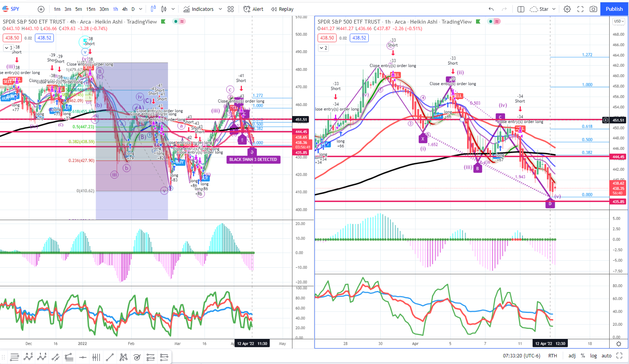The width and height of the screenshot is (629, 364).
Task: Click buy price 438.52 on 4h chart
Action: pyautogui.click(x=44, y=38)
